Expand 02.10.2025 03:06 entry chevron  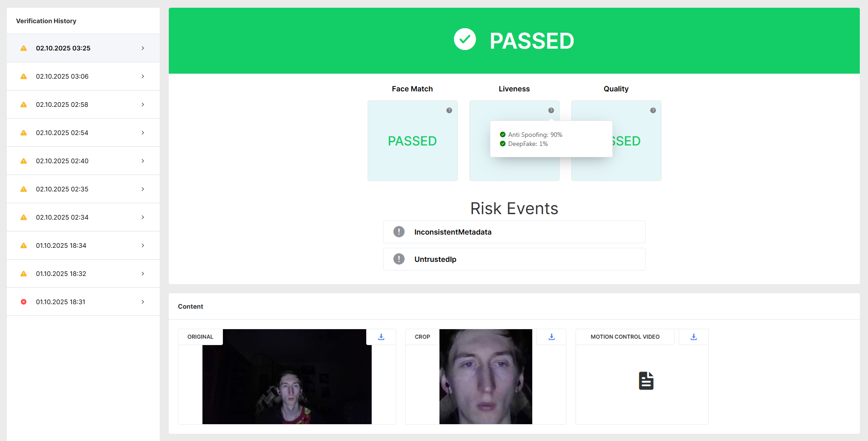143,76
